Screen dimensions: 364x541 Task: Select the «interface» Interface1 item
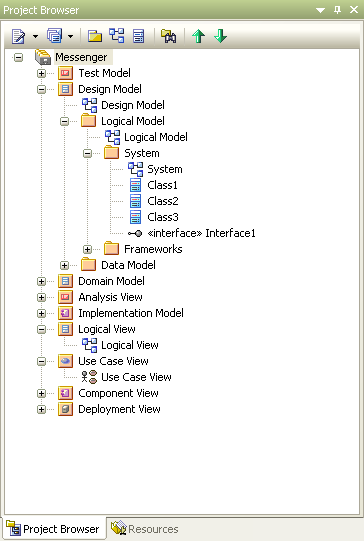[201, 233]
